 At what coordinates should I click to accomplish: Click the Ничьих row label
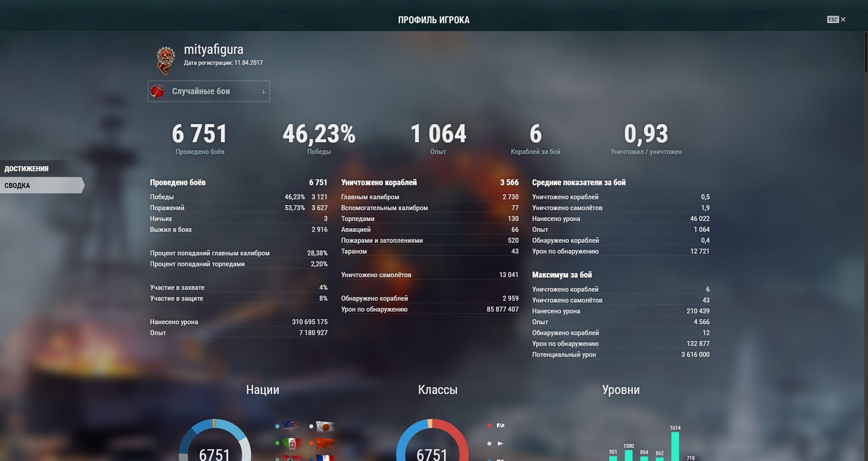point(161,219)
